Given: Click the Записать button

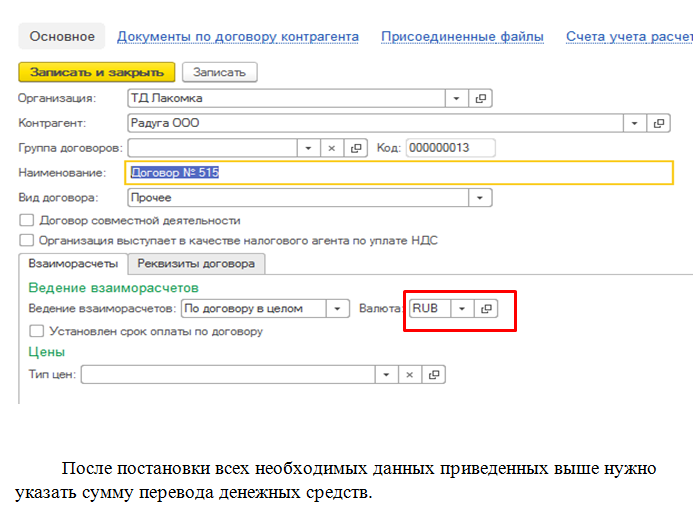Looking at the screenshot, I should 219,72.
